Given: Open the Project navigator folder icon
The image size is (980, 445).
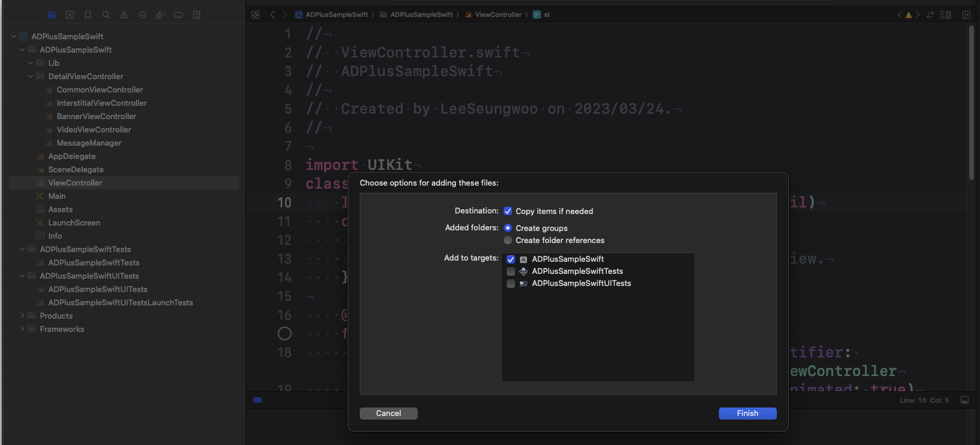Looking at the screenshot, I should point(52,15).
